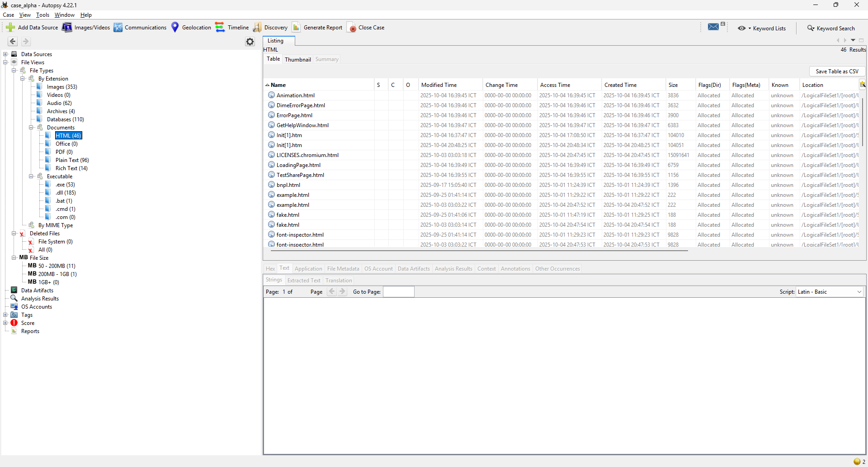Sort table by Modified Time column

coord(450,85)
